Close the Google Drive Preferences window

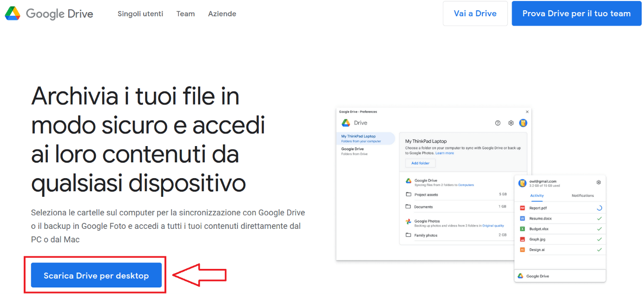coord(527,112)
